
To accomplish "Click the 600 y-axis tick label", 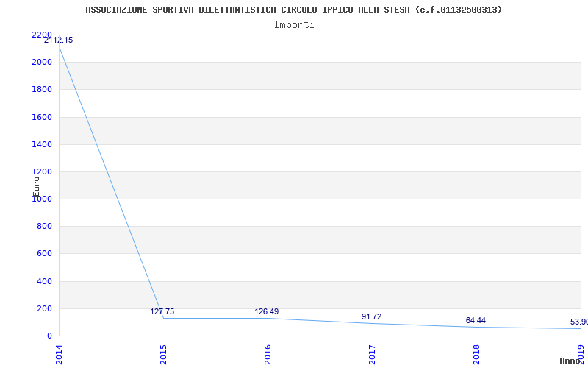I will [x=44, y=254].
